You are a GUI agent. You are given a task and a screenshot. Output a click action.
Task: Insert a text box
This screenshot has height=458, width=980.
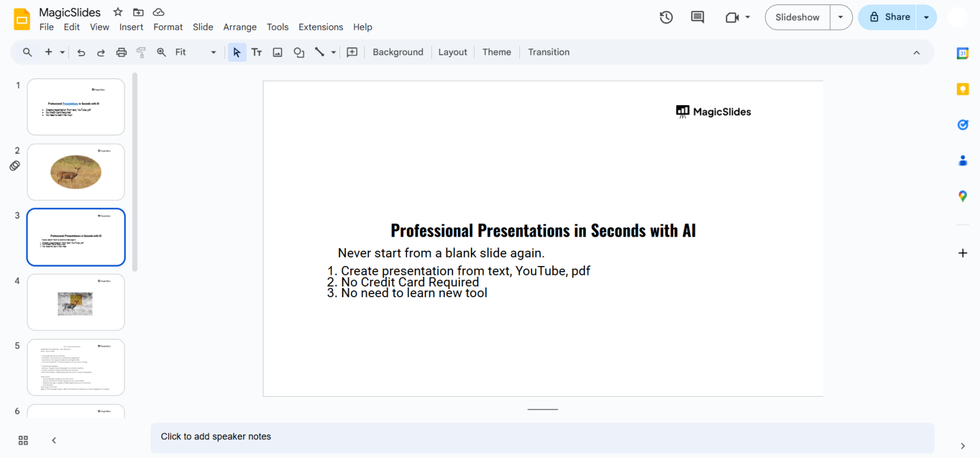(x=256, y=52)
